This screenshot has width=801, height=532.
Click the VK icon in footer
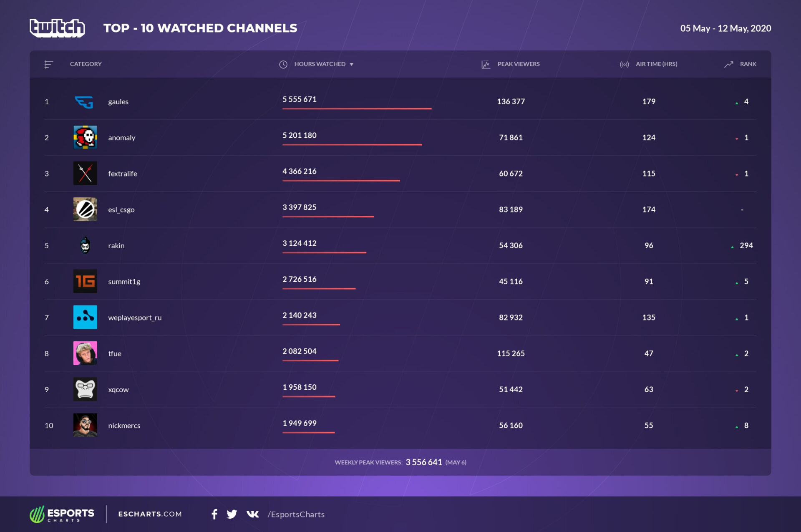pos(252,514)
